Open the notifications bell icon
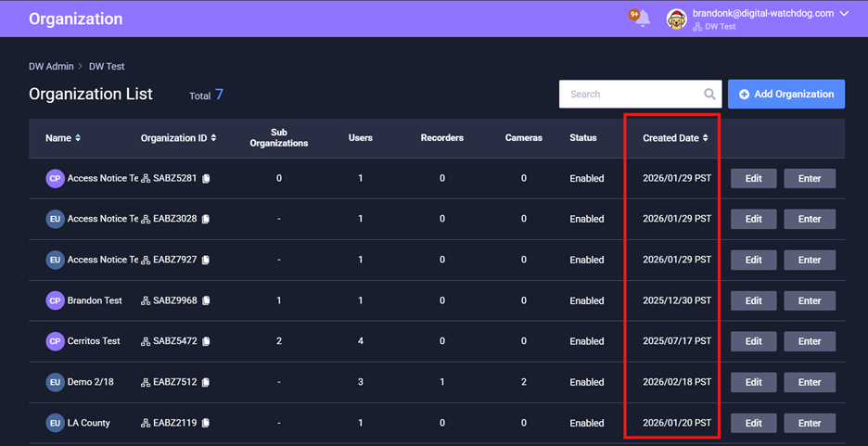The image size is (868, 446). (x=641, y=19)
